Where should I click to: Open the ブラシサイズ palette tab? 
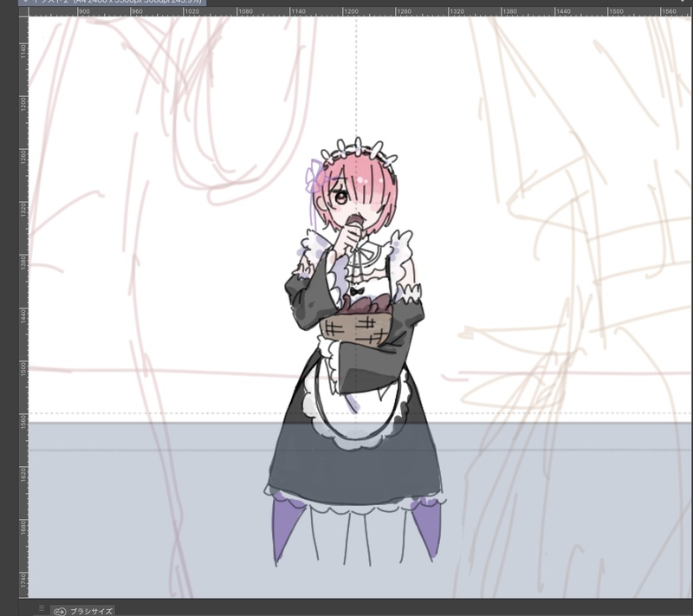[x=82, y=611]
